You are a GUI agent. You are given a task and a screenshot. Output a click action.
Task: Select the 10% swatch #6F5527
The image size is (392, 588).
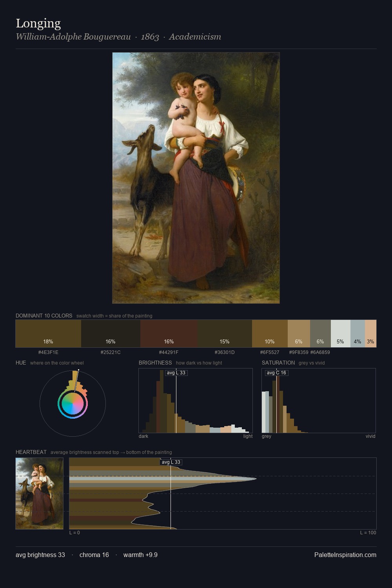(270, 334)
